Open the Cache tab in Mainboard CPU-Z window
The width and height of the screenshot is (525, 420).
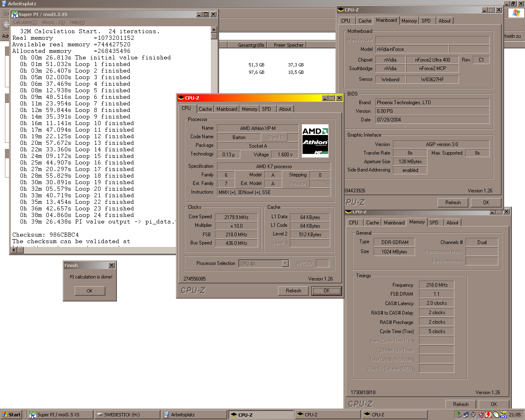pos(365,21)
